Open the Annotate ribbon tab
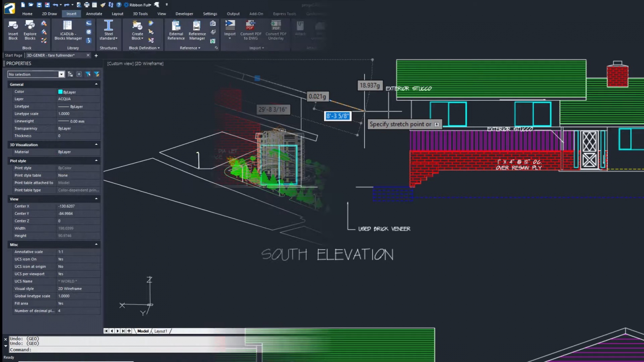This screenshot has height=362, width=644. pos(94,14)
